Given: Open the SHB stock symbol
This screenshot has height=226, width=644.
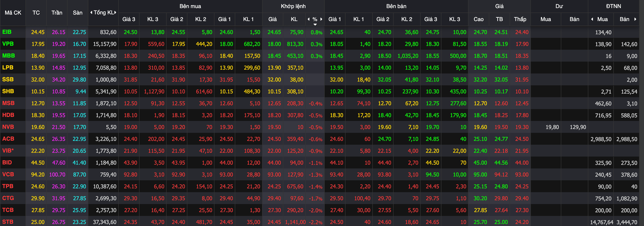Looking at the screenshot, I should pyautogui.click(x=8, y=91).
